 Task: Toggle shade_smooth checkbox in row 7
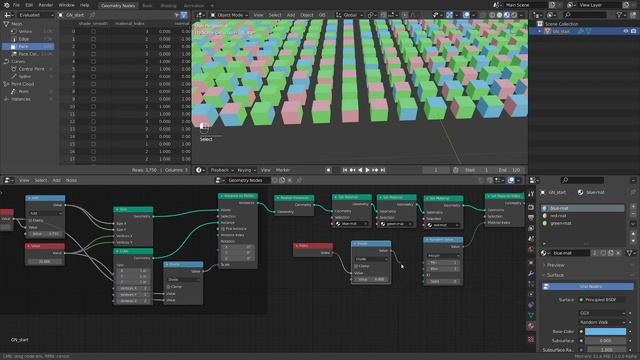[x=93, y=84]
